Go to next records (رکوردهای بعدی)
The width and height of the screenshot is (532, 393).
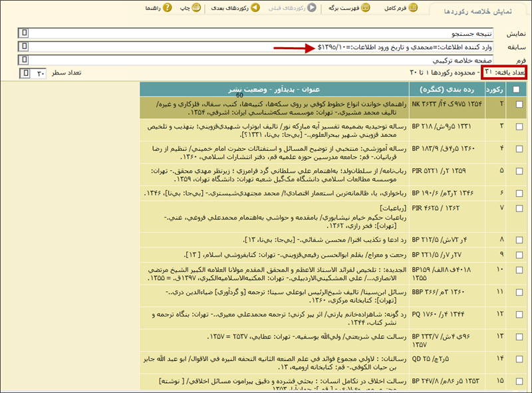[255, 8]
